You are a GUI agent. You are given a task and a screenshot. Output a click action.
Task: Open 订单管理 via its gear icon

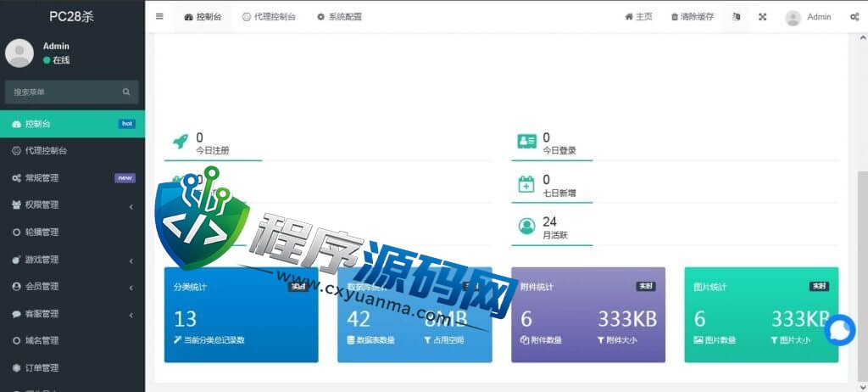pos(16,367)
